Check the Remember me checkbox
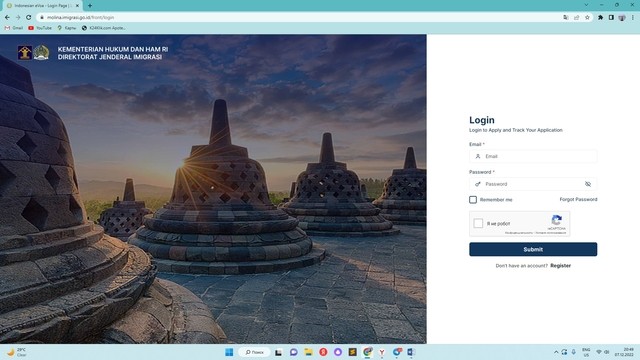640x360 pixels. pyautogui.click(x=473, y=200)
